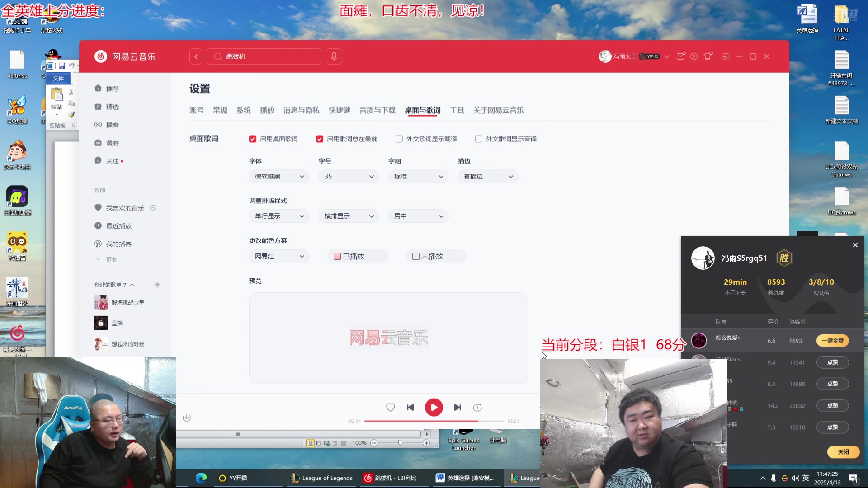This screenshot has width=868, height=488.
Task: Switch to the 音质与下载 settings tab
Action: 377,110
